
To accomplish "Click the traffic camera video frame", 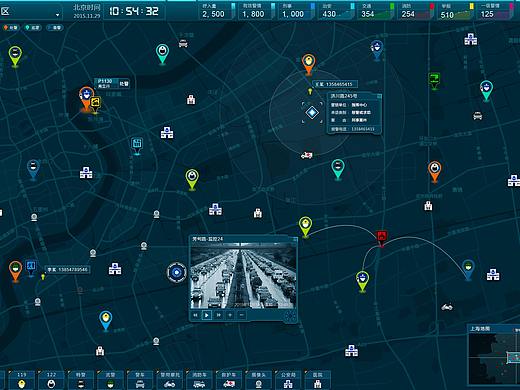I will (243, 276).
